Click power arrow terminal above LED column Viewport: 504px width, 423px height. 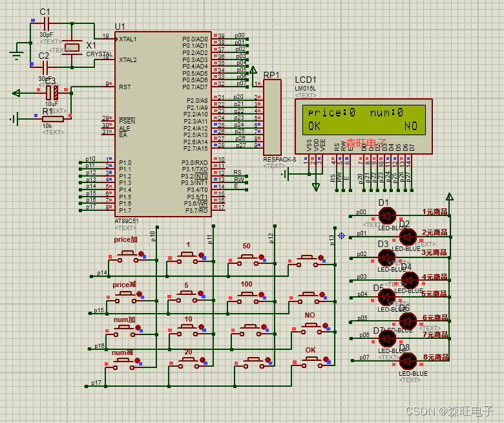pos(450,197)
